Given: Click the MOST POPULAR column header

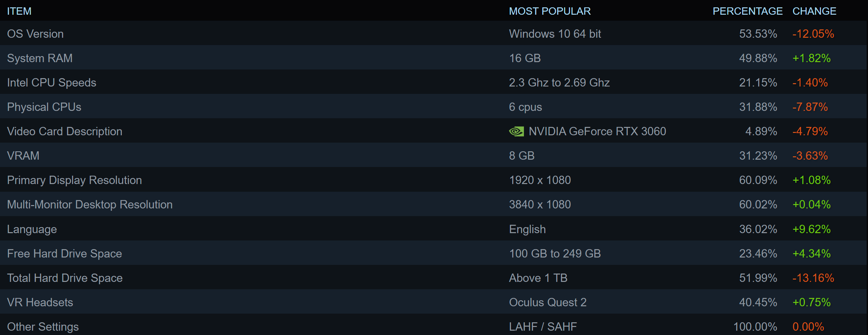Looking at the screenshot, I should coord(550,11).
